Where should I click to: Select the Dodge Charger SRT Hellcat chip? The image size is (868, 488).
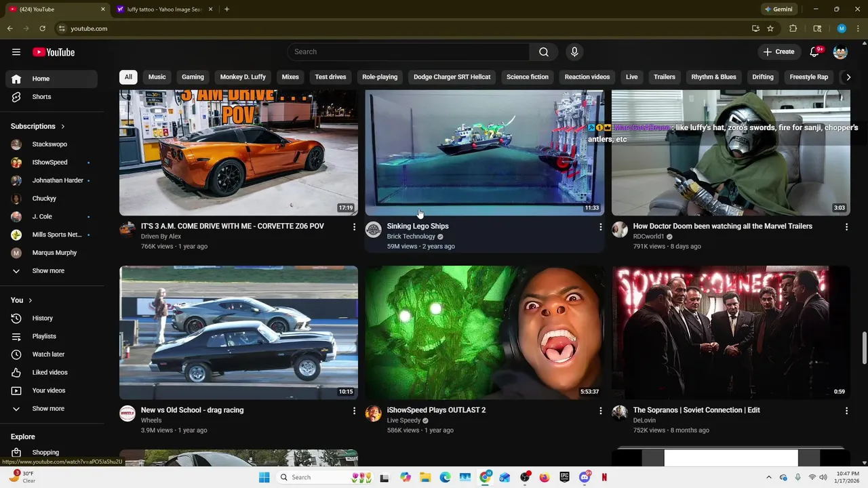[452, 77]
